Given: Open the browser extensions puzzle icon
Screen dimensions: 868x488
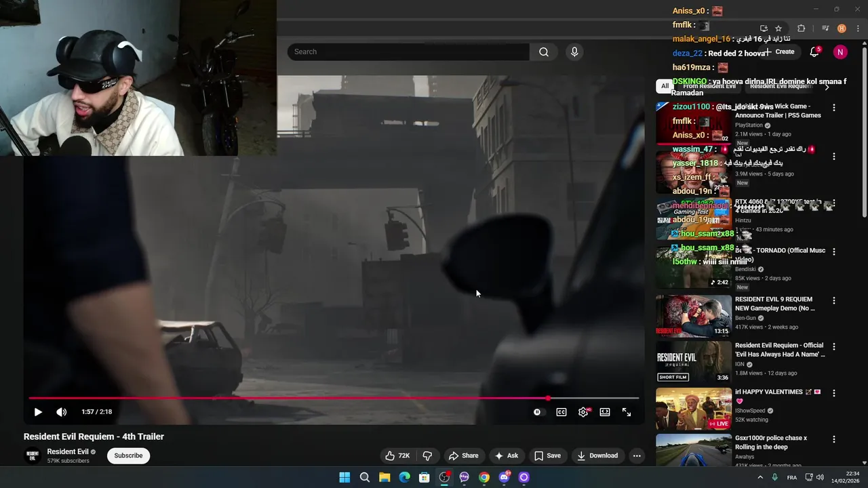Looking at the screenshot, I should coord(801,28).
